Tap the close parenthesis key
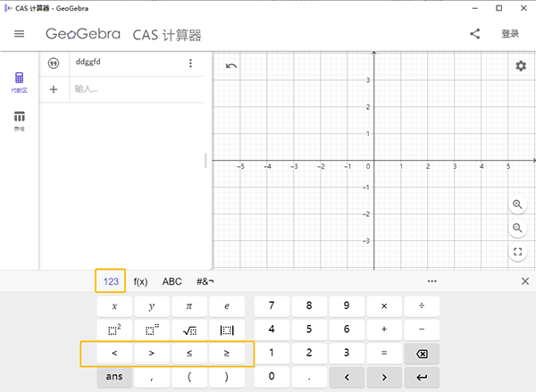 click(227, 377)
